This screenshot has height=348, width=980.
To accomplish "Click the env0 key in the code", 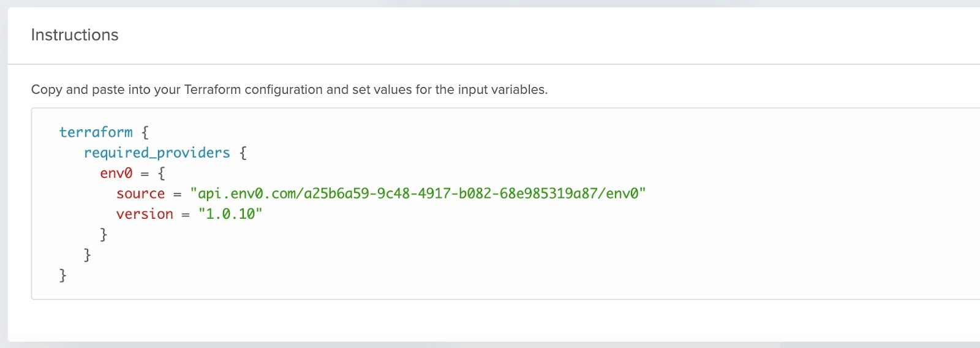I will click(116, 173).
